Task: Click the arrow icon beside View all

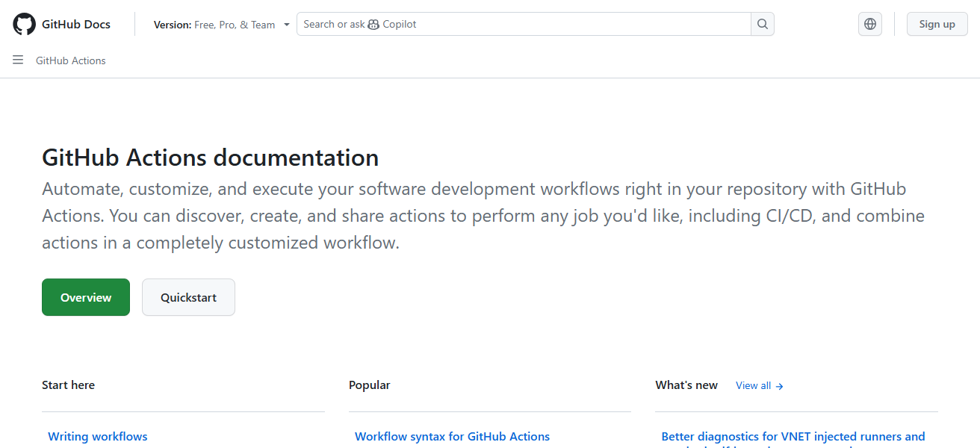Action: click(779, 385)
